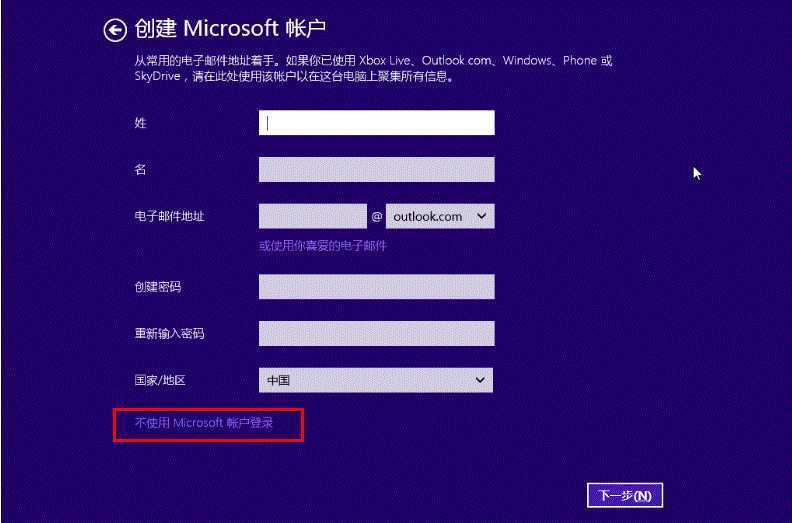Click the back arrow icon beside 创建 Microsoft 帐户
792x523 pixels.
point(115,30)
